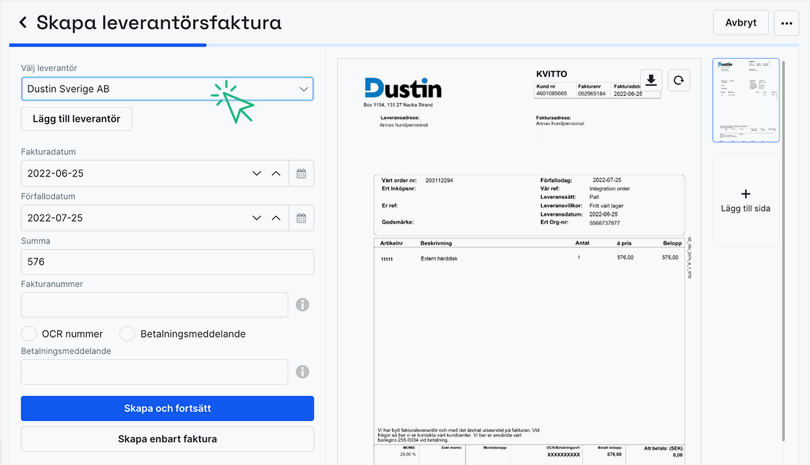Viewport: 810px width, 465px height.
Task: Increase Förfallodatum with the up chevron
Action: pos(276,218)
